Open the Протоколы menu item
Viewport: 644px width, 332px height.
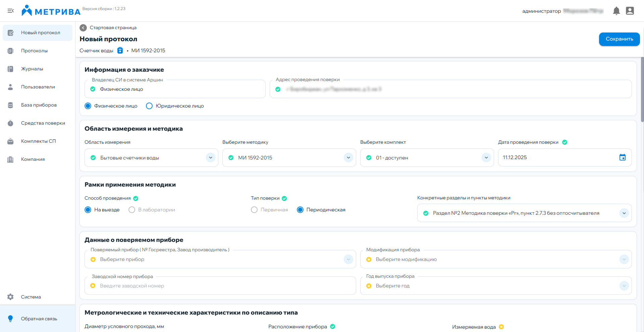pos(34,51)
